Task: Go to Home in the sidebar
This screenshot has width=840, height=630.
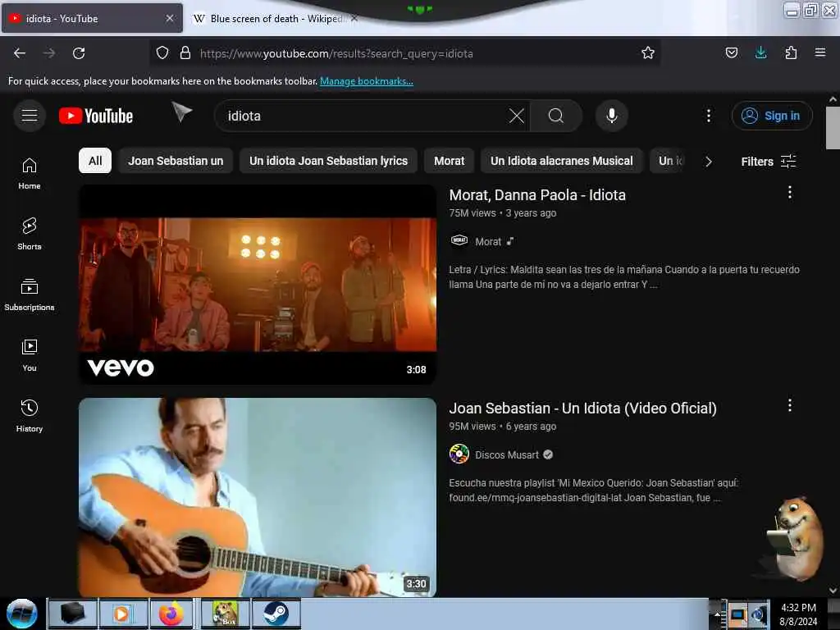Action: pos(30,174)
